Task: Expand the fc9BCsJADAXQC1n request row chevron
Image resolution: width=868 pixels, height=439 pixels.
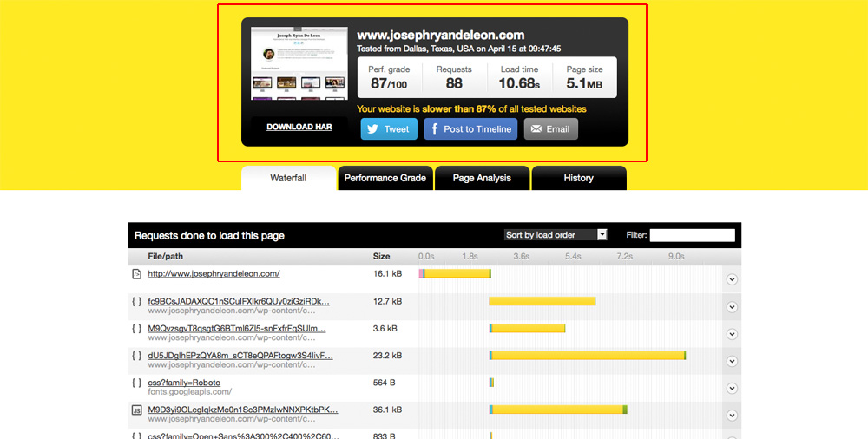Action: point(732,306)
